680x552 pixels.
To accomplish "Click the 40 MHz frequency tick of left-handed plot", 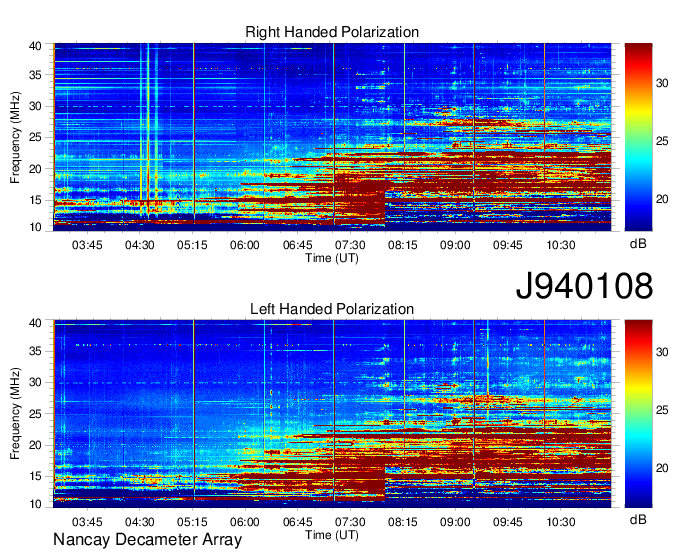I will pos(35,322).
